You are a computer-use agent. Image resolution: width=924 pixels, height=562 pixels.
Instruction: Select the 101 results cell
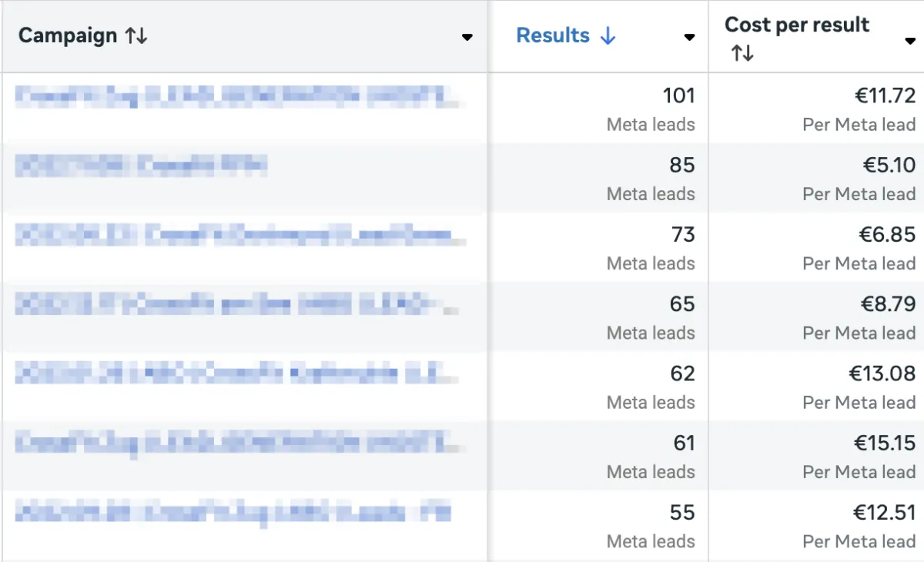pyautogui.click(x=598, y=109)
